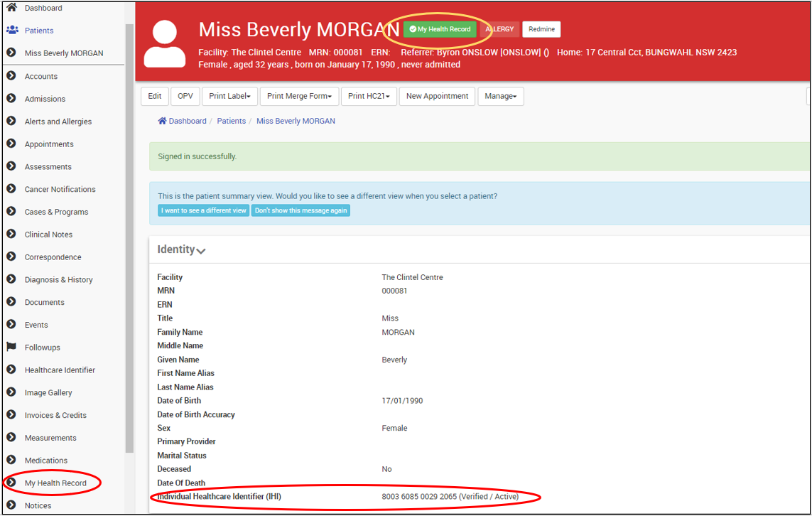Click 'I want to see a different view'
Image resolution: width=812 pixels, height=516 pixels.
point(203,210)
